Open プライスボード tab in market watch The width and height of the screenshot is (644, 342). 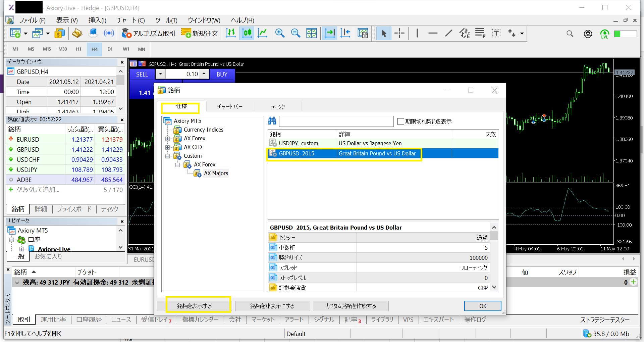tap(74, 209)
